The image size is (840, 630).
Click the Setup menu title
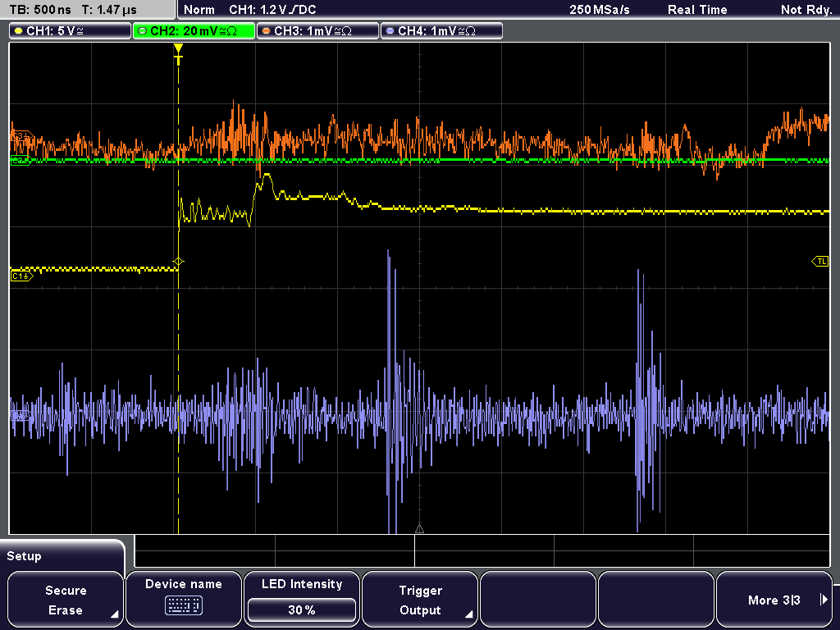[24, 556]
